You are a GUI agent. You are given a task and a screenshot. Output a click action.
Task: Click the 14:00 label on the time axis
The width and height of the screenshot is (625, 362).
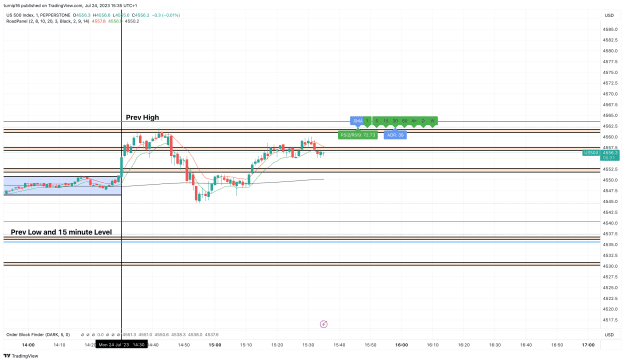pyautogui.click(x=28, y=344)
